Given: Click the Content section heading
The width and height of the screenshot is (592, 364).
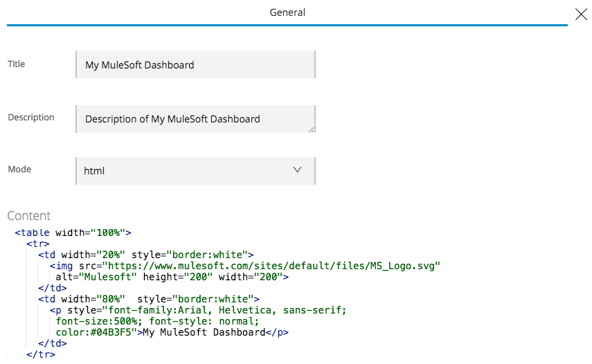Looking at the screenshot, I should pos(29,216).
